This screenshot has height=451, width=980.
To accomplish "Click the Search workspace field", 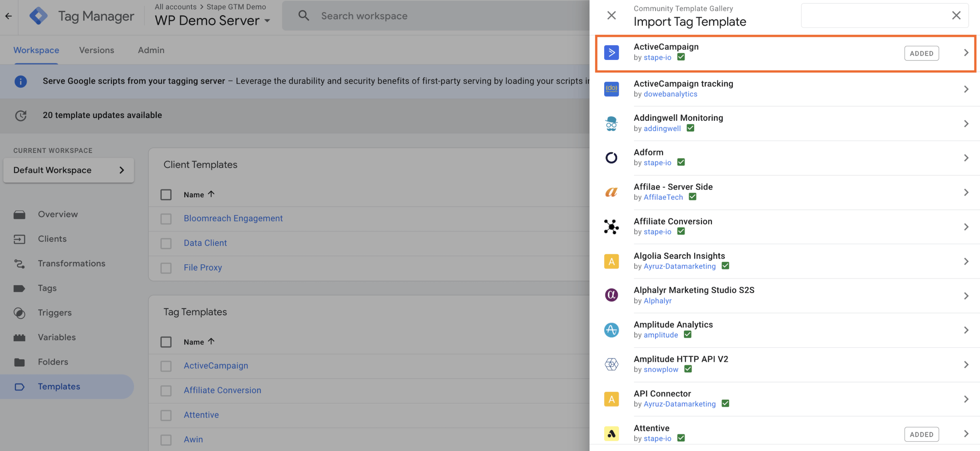I will pos(436,16).
